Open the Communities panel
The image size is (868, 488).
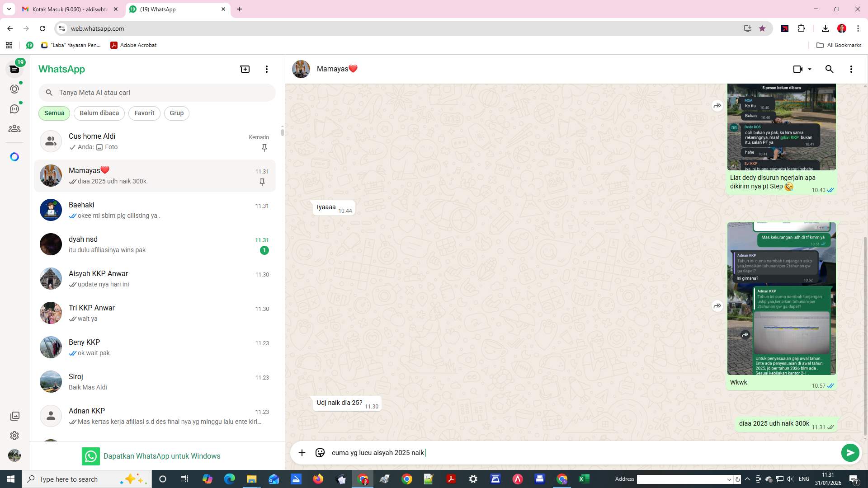14,128
